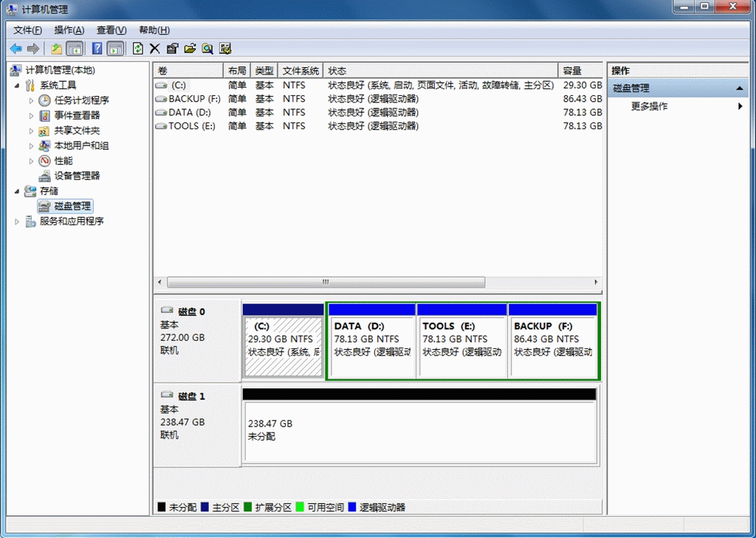
Task: Toggle the show/hide console tree icon
Action: pyautogui.click(x=74, y=49)
